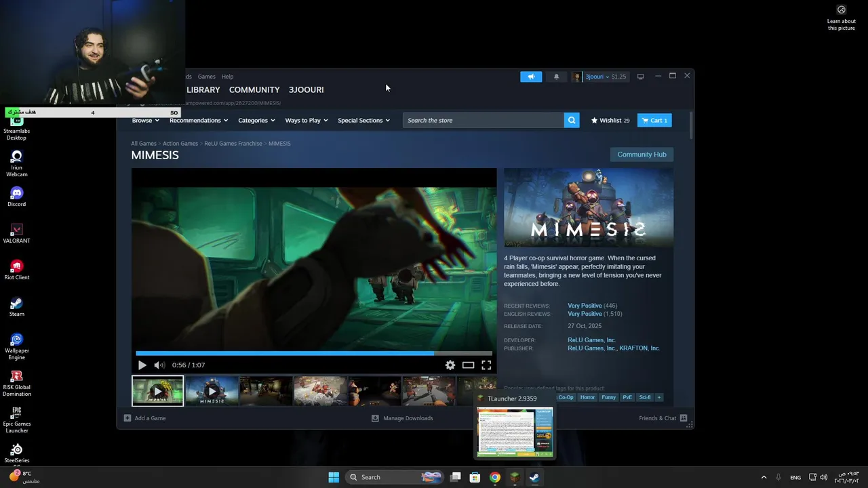Open Friends & Chat

click(663, 418)
